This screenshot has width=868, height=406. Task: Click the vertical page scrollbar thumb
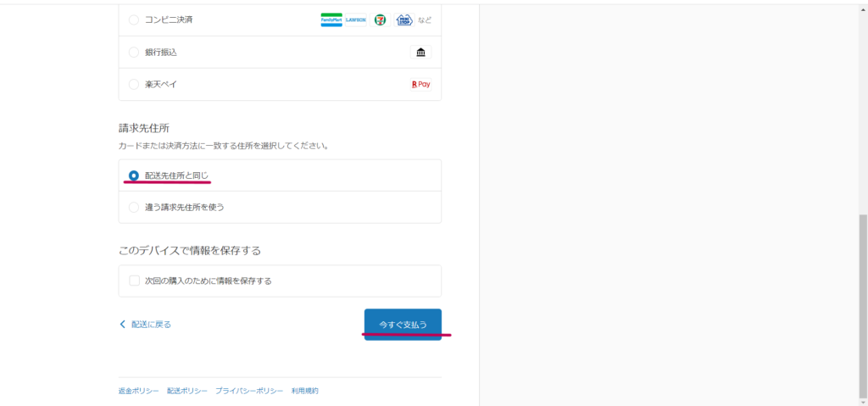click(863, 305)
